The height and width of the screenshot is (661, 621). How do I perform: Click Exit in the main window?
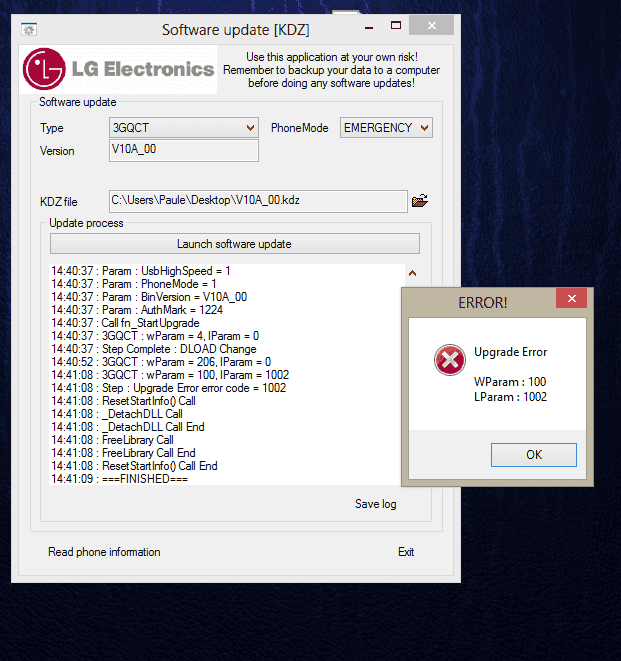pyautogui.click(x=406, y=552)
